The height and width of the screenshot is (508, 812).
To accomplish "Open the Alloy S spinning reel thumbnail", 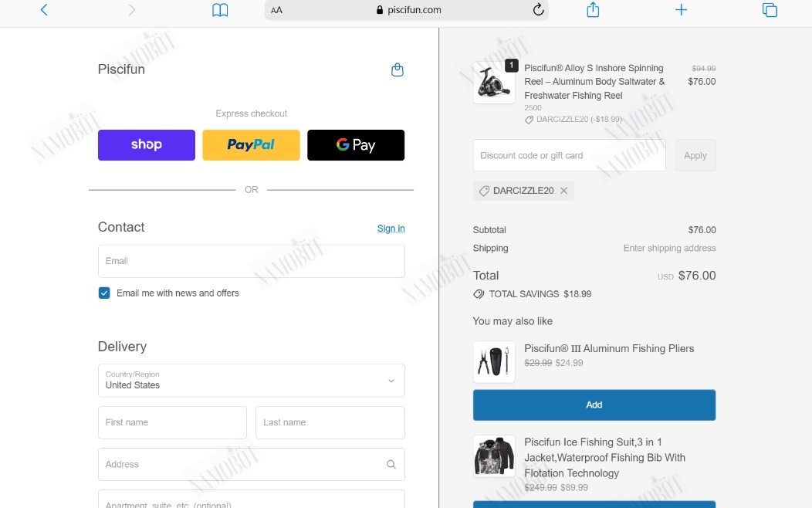I will (x=494, y=83).
